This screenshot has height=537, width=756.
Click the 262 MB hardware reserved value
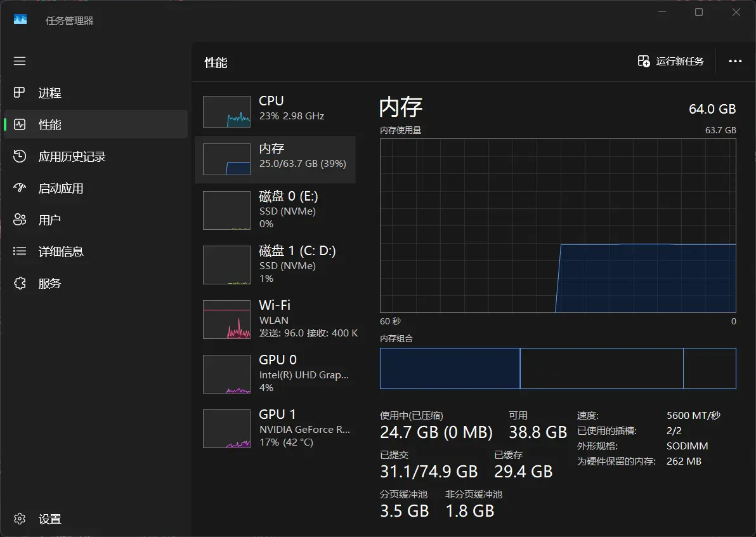(684, 461)
